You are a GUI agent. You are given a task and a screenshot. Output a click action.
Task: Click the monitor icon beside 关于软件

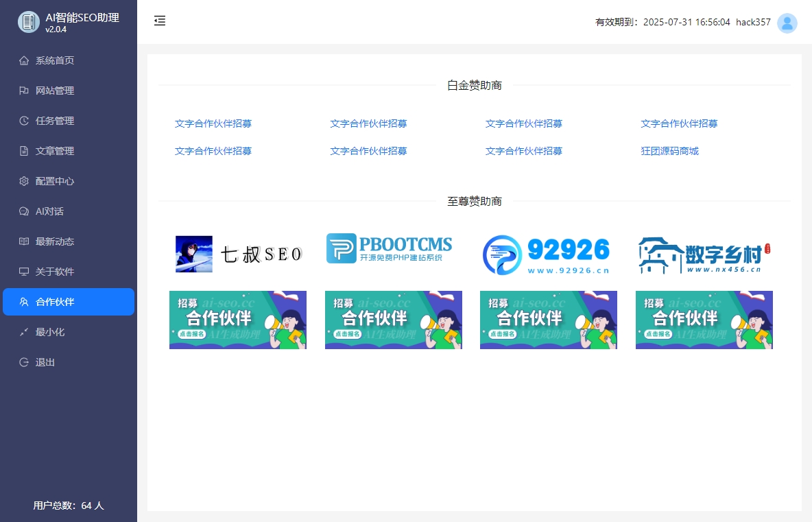click(x=24, y=272)
